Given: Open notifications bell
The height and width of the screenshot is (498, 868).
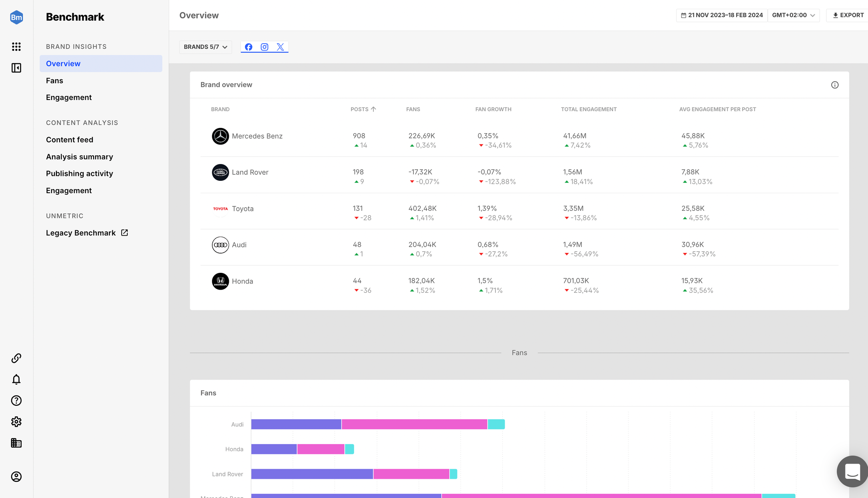Looking at the screenshot, I should pos(16,379).
